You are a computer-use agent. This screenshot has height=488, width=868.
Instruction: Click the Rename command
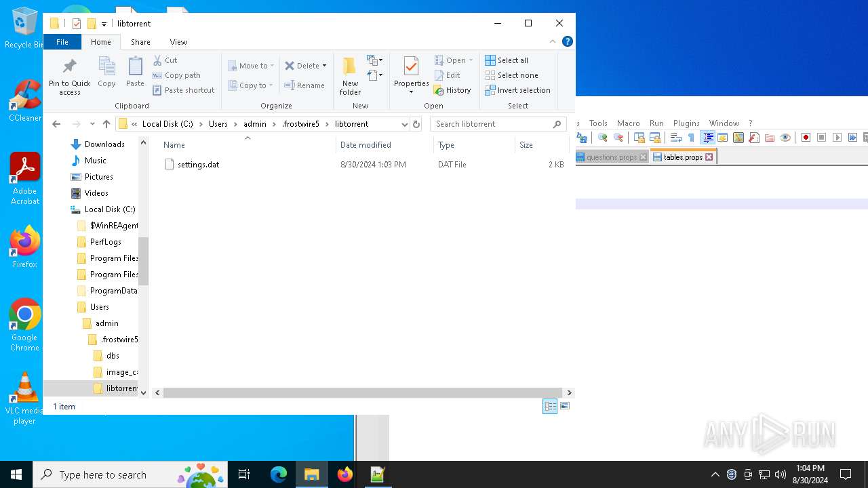pyautogui.click(x=304, y=85)
